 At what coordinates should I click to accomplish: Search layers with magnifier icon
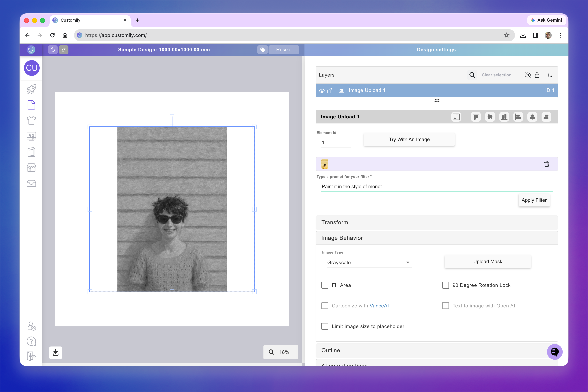coord(472,75)
